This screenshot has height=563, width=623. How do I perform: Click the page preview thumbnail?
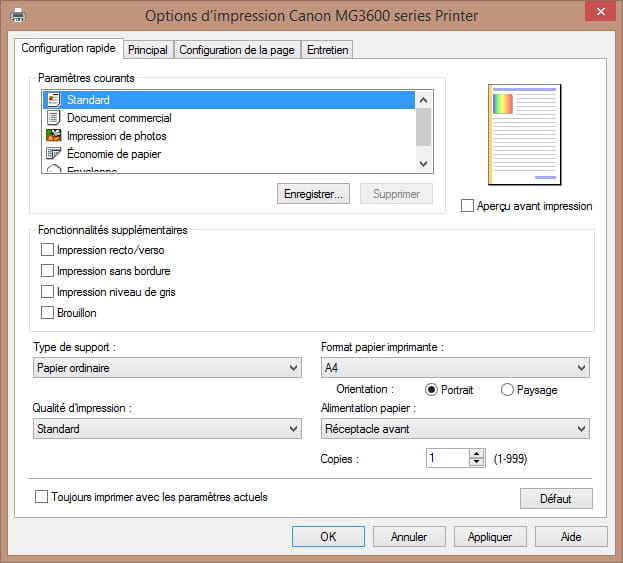[x=524, y=135]
